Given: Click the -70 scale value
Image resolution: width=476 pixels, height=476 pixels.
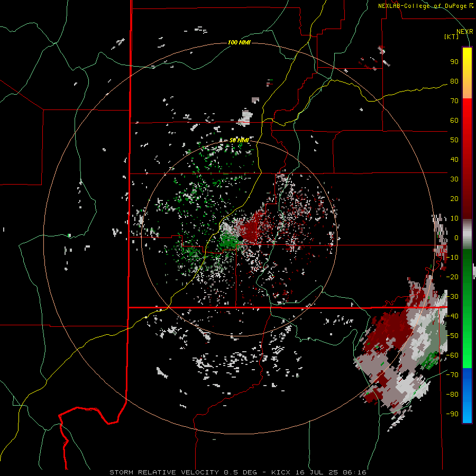Looking at the screenshot, I should pyautogui.click(x=452, y=375).
